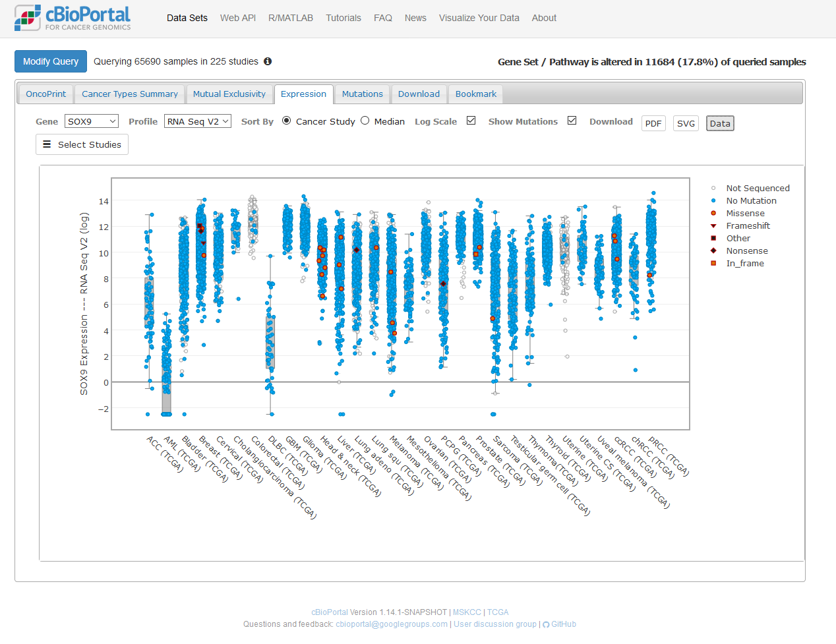Open the Mutual Exclusivity tab
The height and width of the screenshot is (644, 836).
(229, 94)
